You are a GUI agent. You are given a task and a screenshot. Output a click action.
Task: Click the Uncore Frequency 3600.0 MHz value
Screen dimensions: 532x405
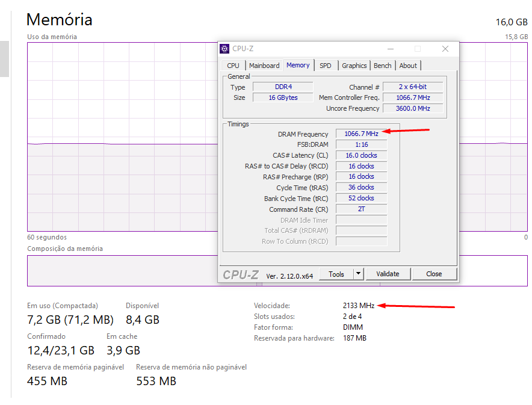click(413, 108)
